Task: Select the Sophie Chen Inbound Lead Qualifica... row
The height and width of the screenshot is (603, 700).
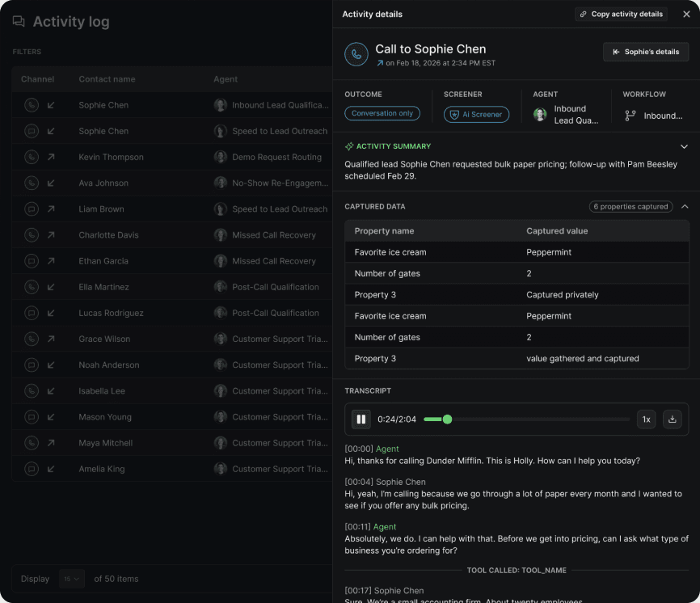Action: 172,105
